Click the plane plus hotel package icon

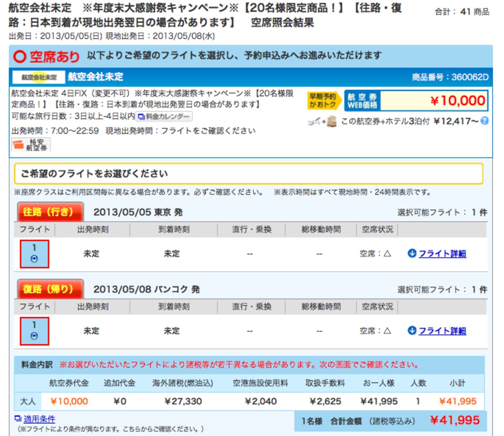pos(322,122)
